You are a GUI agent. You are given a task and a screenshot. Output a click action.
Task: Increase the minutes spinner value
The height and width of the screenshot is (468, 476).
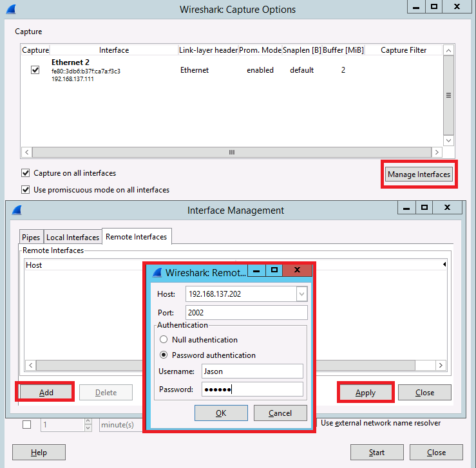click(x=88, y=421)
